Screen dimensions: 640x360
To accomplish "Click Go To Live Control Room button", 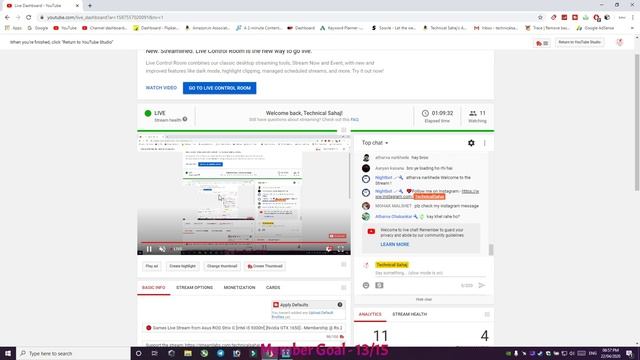I will pos(220,88).
